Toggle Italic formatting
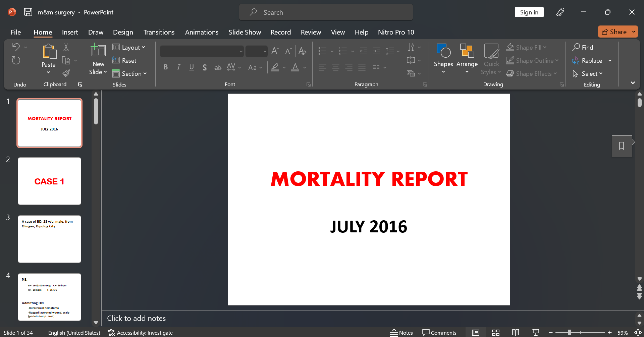This screenshot has height=337, width=644. (x=179, y=67)
